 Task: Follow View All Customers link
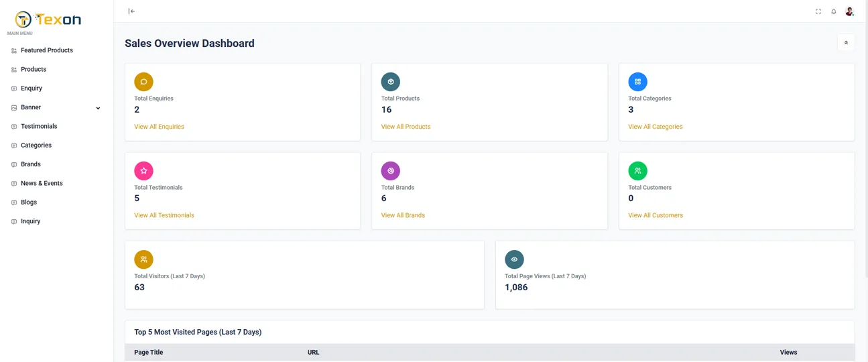pos(656,215)
